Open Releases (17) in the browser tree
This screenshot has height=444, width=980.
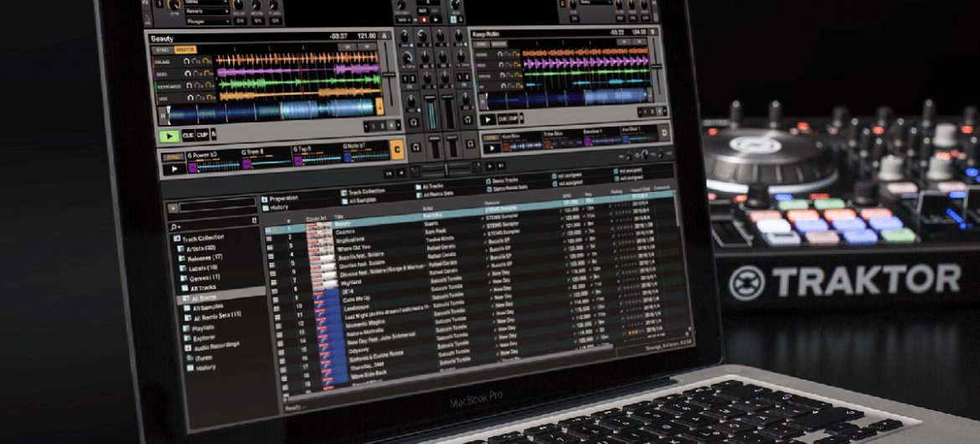(x=205, y=258)
